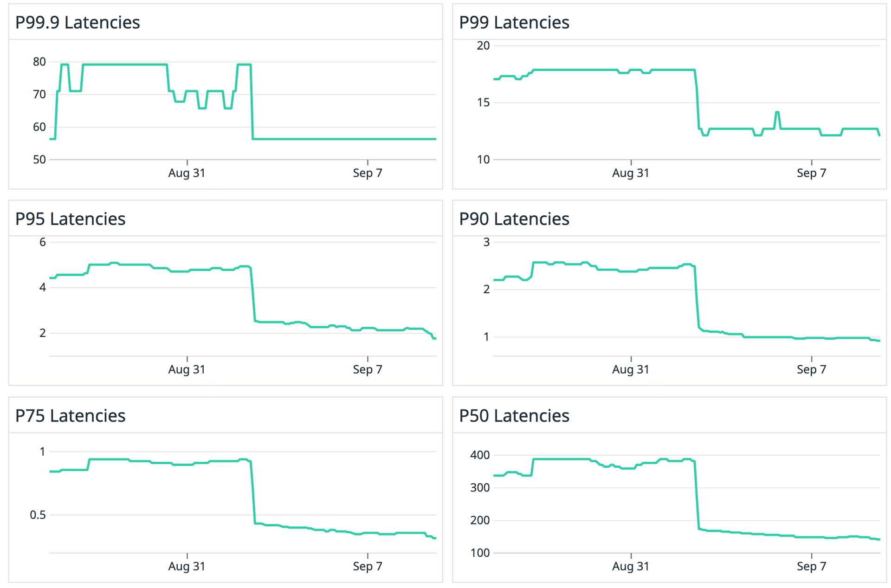Open the P75 Latencies panel title
Image resolution: width=891 pixels, height=588 pixels.
pyautogui.click(x=71, y=416)
